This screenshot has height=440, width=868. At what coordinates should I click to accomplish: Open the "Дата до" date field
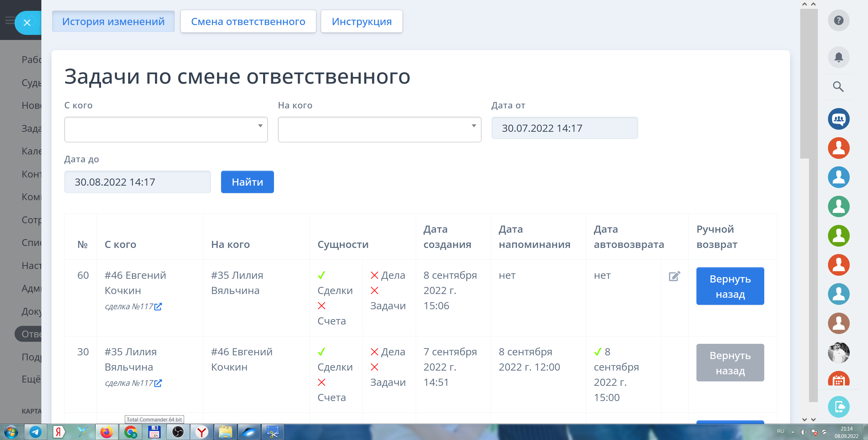pos(137,182)
